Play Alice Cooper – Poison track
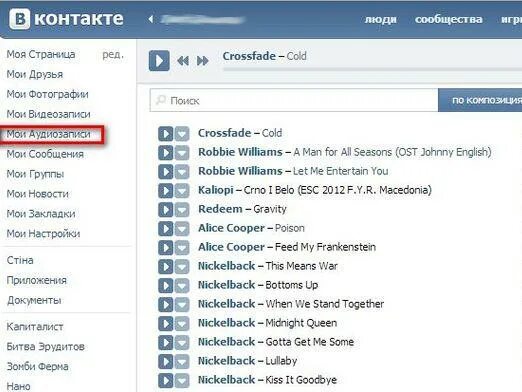The image size is (522, 392). point(166,229)
